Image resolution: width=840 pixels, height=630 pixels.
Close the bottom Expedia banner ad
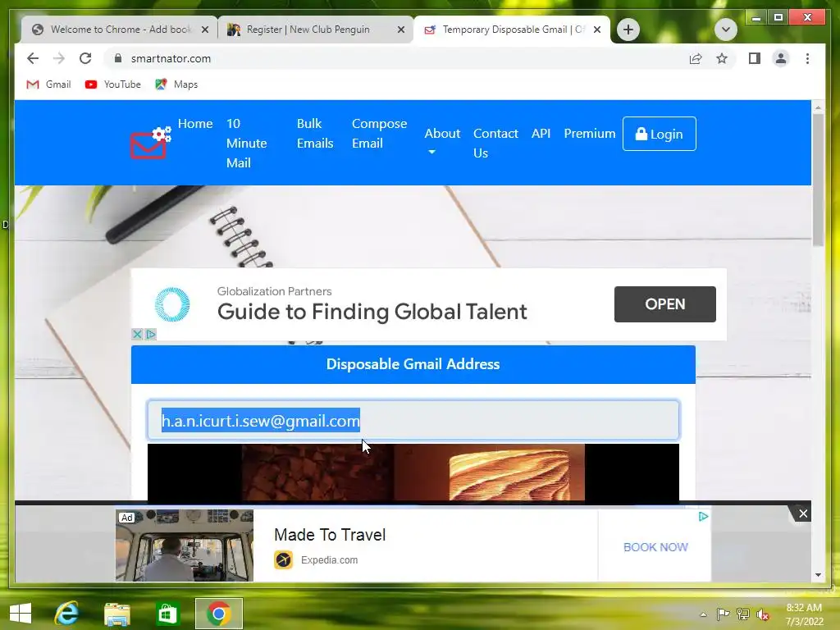pos(803,514)
